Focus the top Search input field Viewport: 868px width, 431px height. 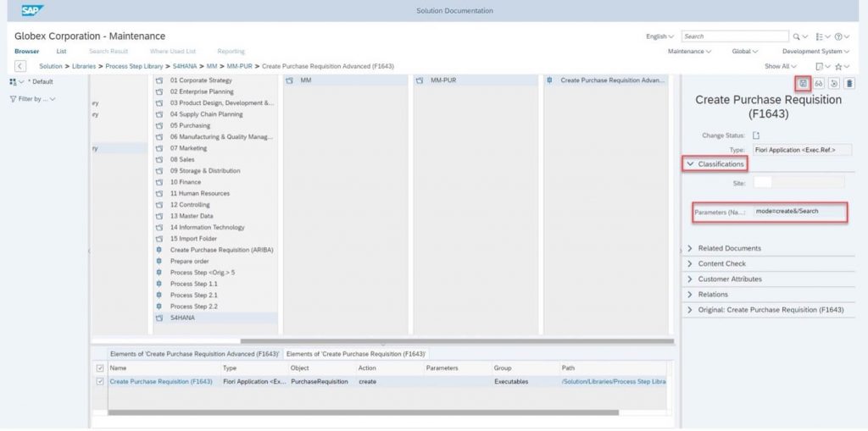click(735, 36)
